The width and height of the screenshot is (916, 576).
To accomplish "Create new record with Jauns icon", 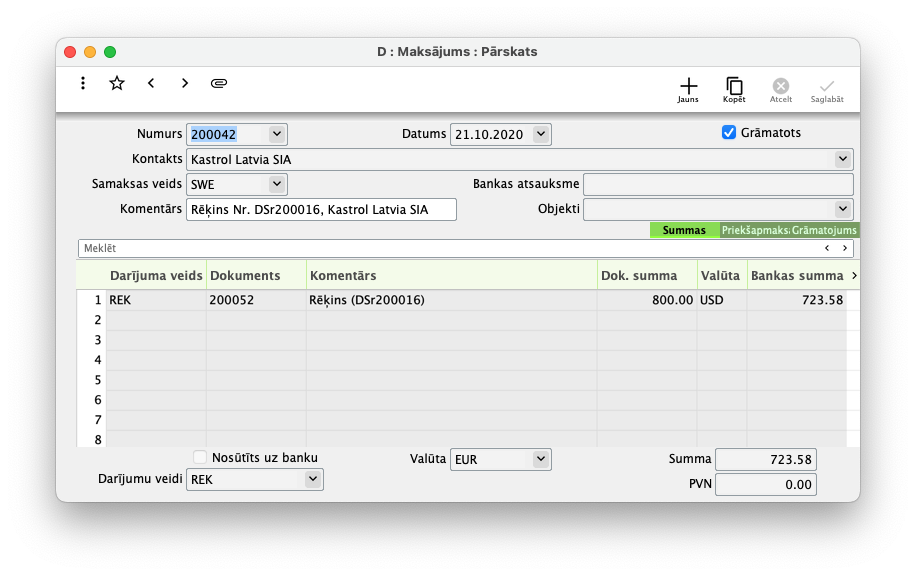I will (x=688, y=90).
